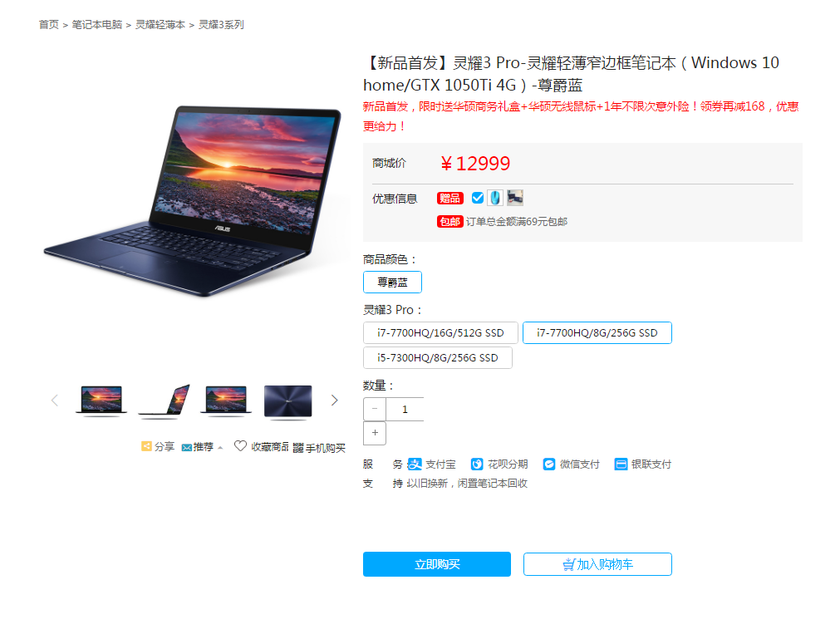Show next product thumbnails with right arrow
Viewport: 840px width, 634px height.
[x=334, y=401]
